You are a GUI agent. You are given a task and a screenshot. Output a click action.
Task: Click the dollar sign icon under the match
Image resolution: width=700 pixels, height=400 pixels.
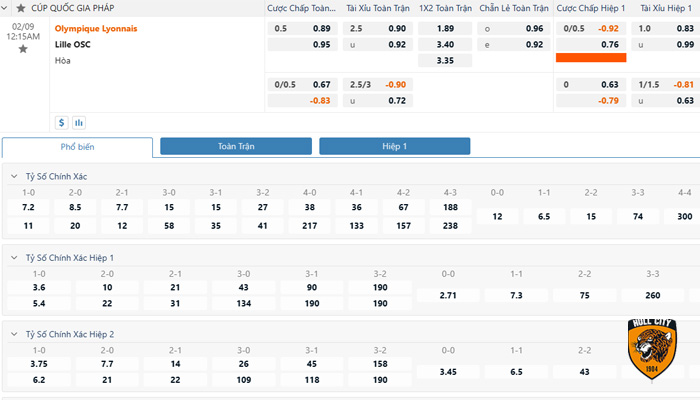[62, 123]
